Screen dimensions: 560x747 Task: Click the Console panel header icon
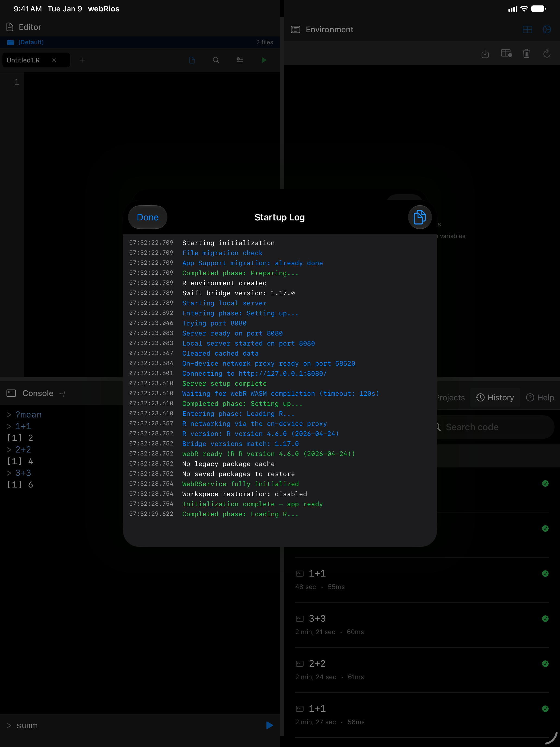pyautogui.click(x=11, y=393)
